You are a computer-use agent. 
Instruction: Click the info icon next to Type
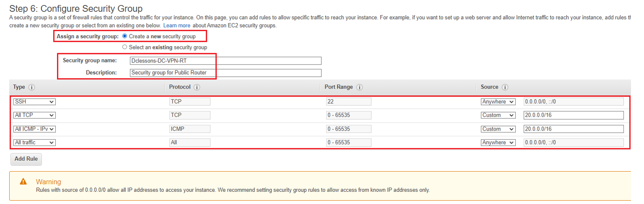32,87
